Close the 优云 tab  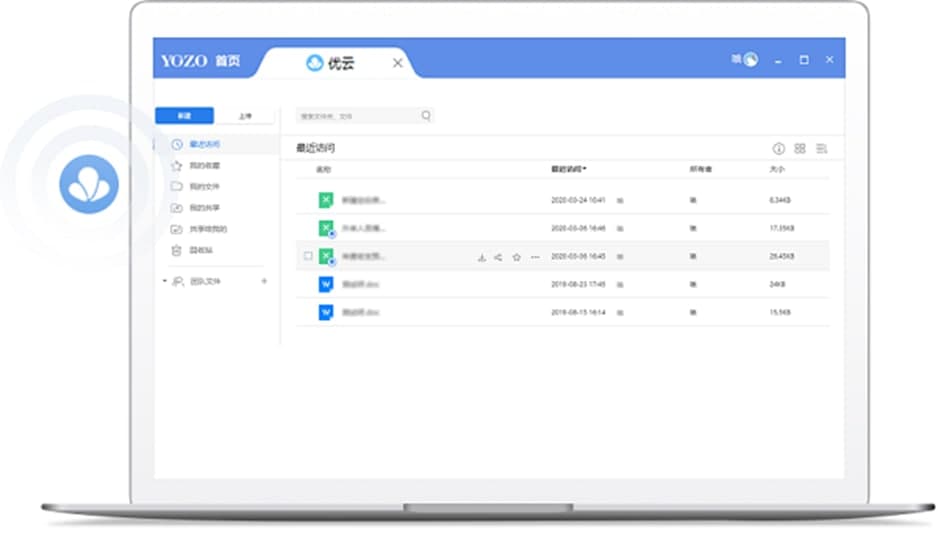397,63
